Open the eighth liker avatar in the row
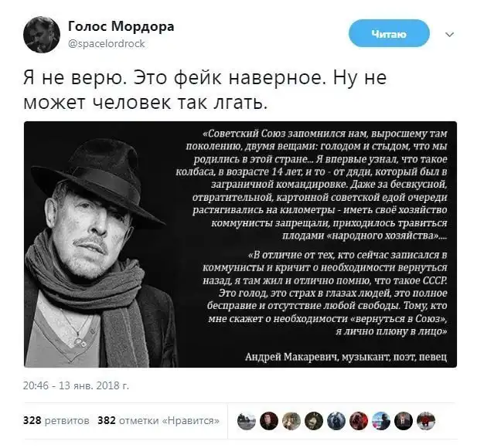Screen dimensions: 484x448 click(404, 421)
